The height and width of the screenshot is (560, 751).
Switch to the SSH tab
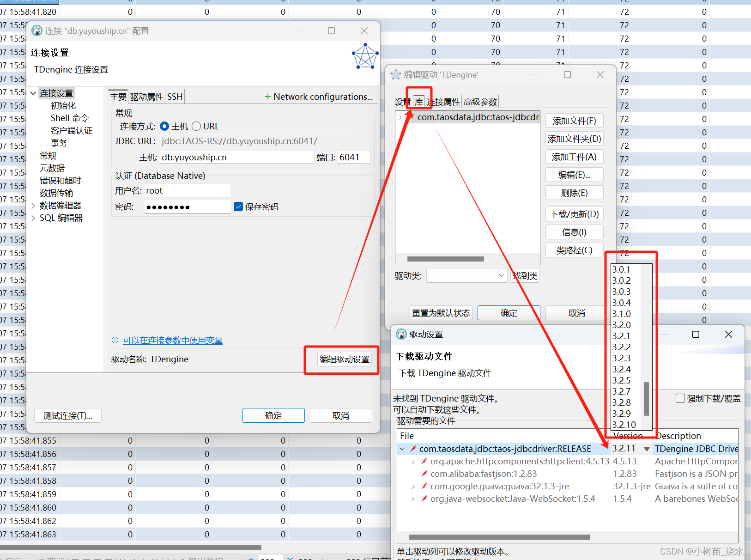[175, 97]
